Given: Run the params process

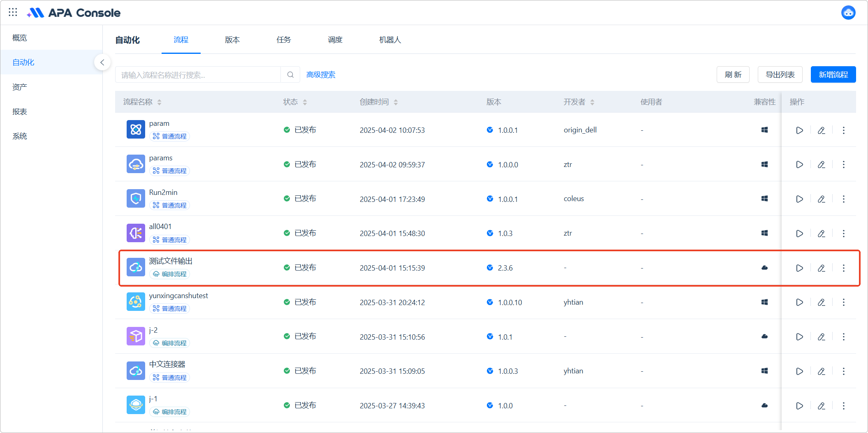Looking at the screenshot, I should [x=799, y=164].
